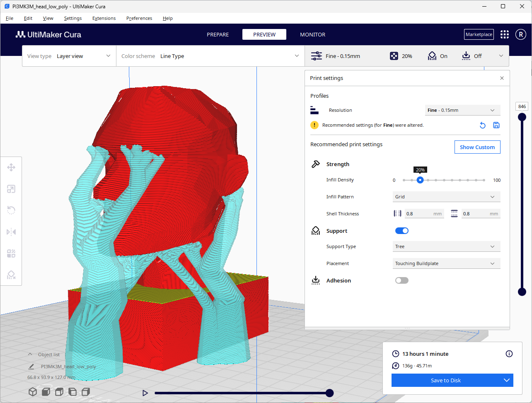The image size is (532, 403).
Task: Select the Move tool in left toolbar
Action: click(x=11, y=167)
